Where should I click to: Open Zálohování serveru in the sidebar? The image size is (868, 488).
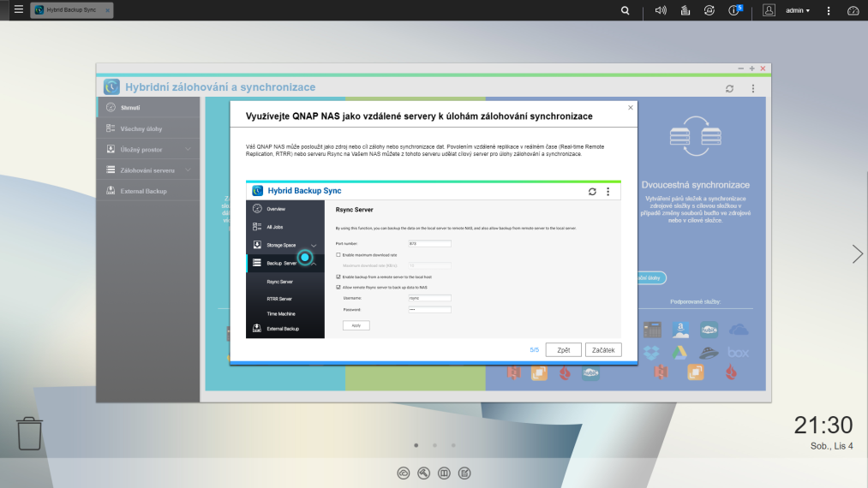coord(148,170)
